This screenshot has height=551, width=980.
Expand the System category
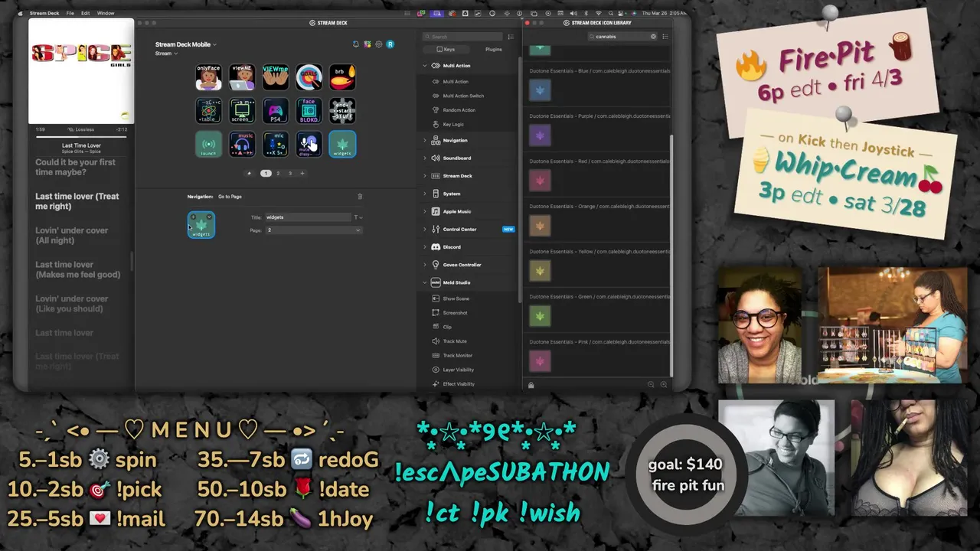[425, 194]
